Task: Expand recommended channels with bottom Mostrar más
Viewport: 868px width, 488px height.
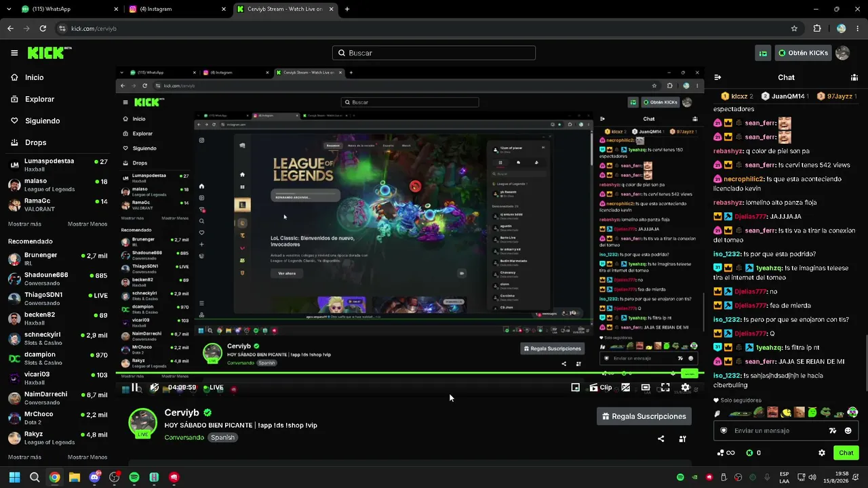Action: point(24,457)
